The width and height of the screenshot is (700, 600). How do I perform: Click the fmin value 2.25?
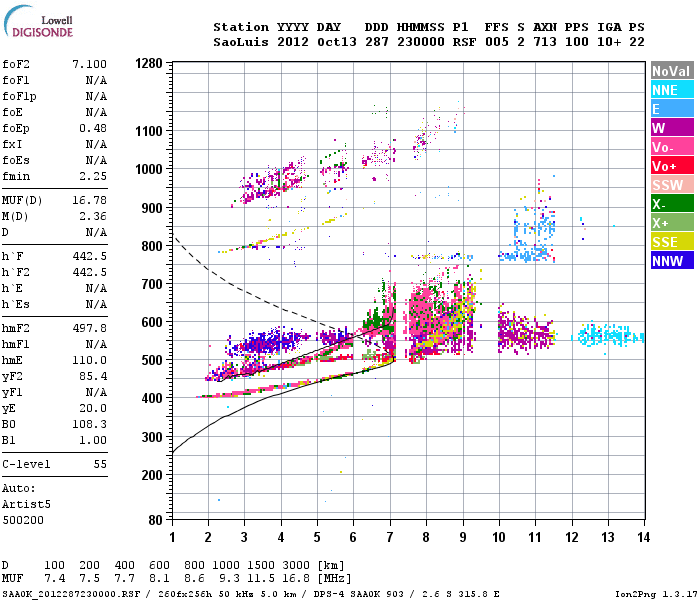[93, 176]
